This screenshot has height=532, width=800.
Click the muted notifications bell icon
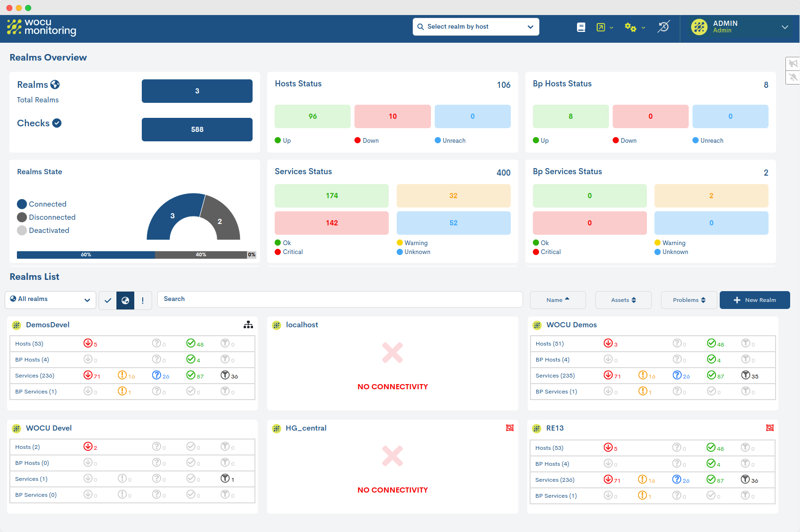point(793,77)
